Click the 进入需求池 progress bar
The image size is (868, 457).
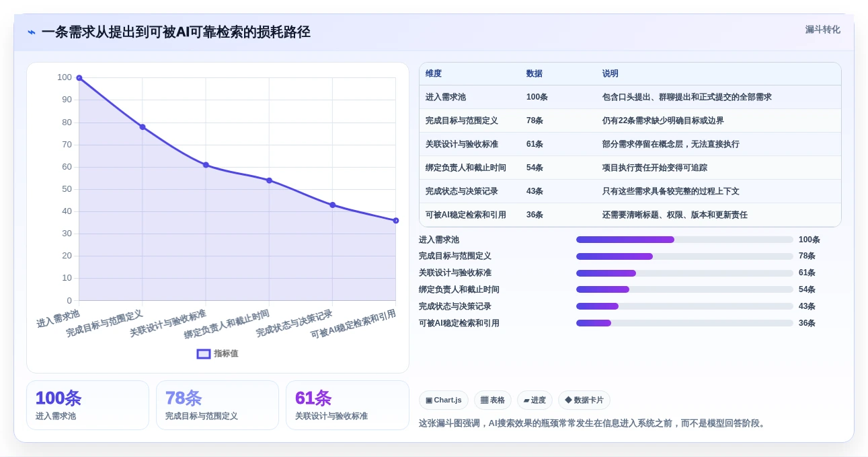point(684,240)
